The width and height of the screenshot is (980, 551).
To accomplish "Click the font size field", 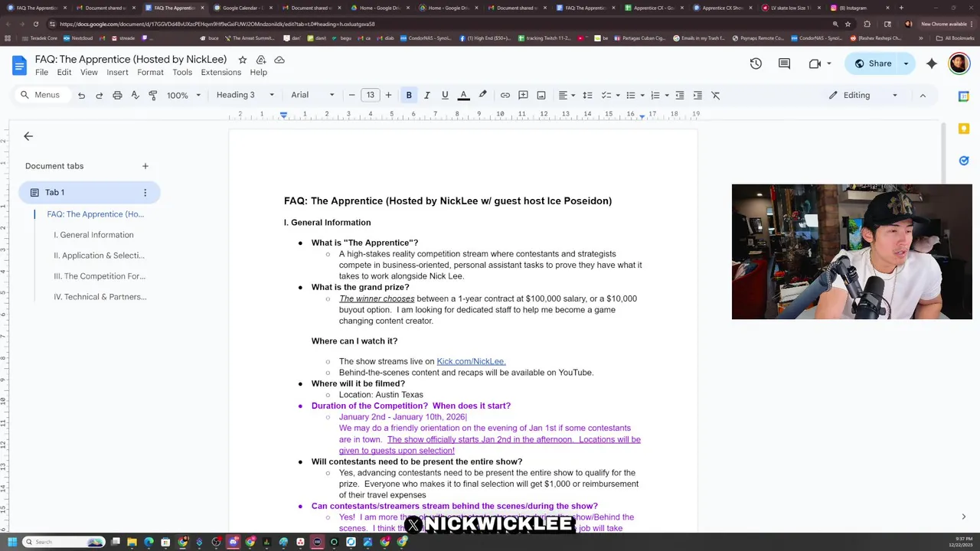I will point(370,95).
